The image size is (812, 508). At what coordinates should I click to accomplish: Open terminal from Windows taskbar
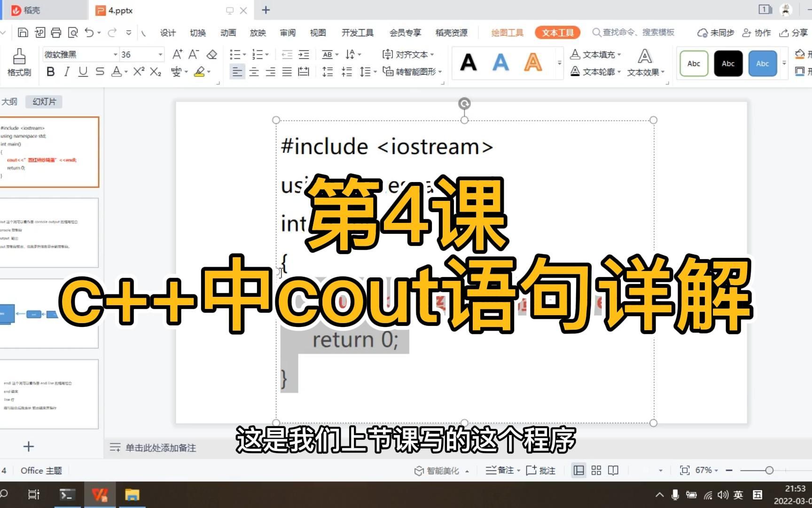coord(66,495)
